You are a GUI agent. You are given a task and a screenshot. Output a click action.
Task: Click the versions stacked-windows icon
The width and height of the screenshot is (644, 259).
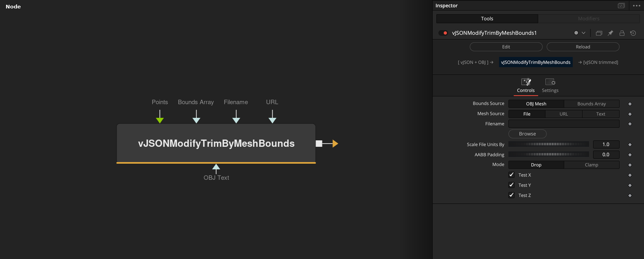pyautogui.click(x=599, y=33)
